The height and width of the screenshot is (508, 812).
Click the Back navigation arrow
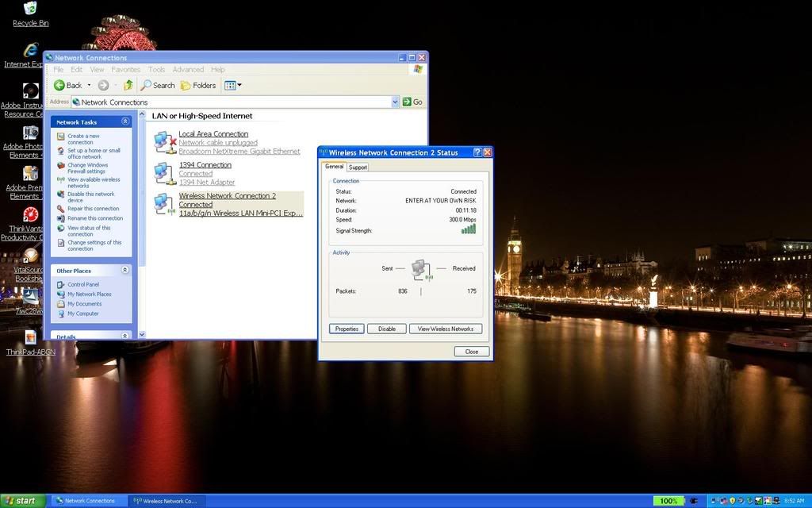[x=67, y=85]
